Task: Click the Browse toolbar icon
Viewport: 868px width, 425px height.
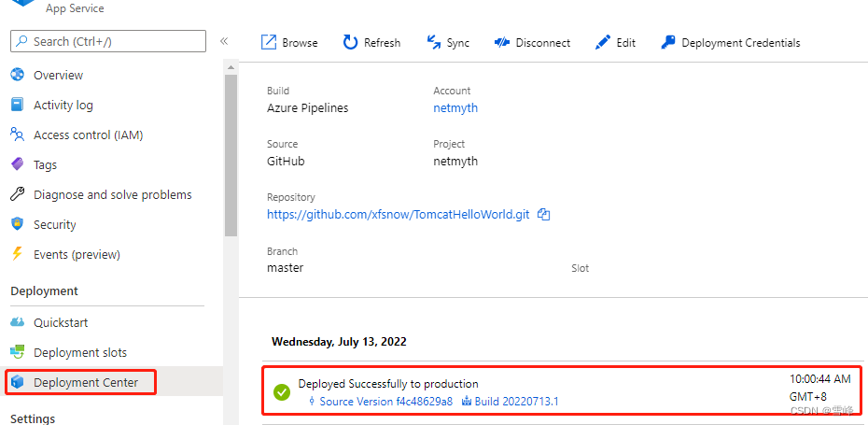Action: tap(269, 43)
